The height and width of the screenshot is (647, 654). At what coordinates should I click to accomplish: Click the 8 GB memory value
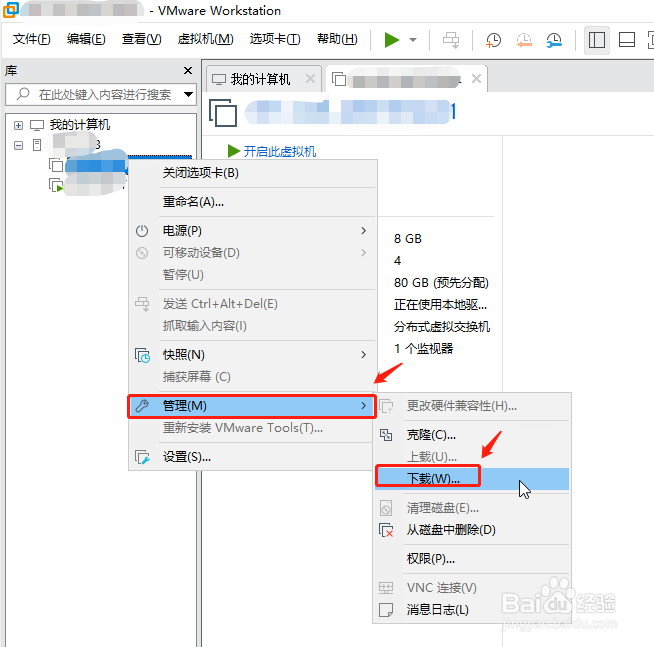coord(407,239)
